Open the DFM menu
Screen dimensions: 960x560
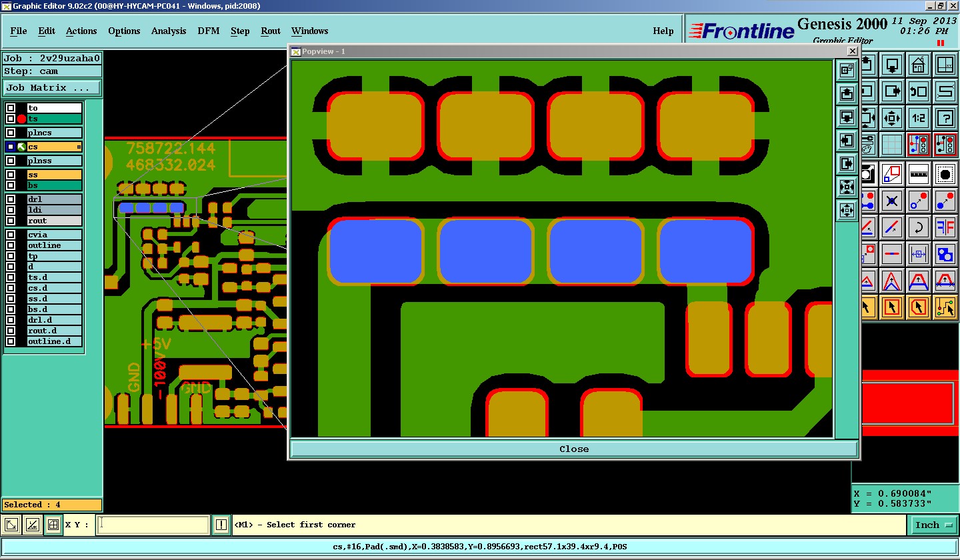click(x=209, y=31)
